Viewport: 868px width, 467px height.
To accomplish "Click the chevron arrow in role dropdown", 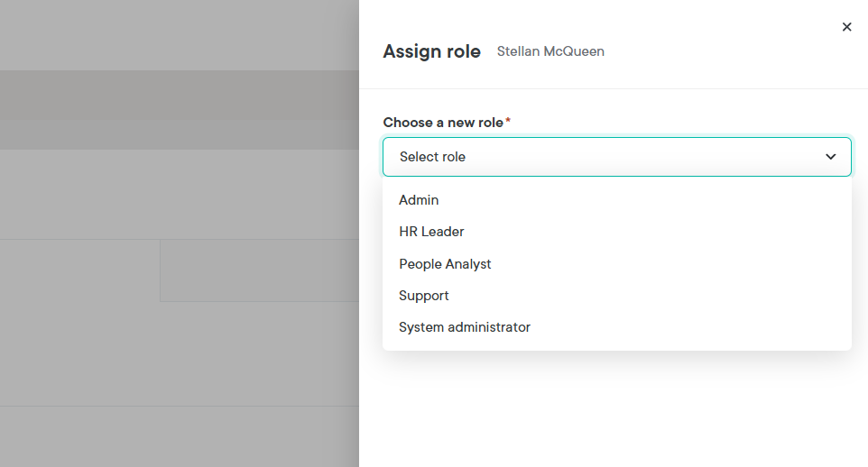I will [x=830, y=157].
